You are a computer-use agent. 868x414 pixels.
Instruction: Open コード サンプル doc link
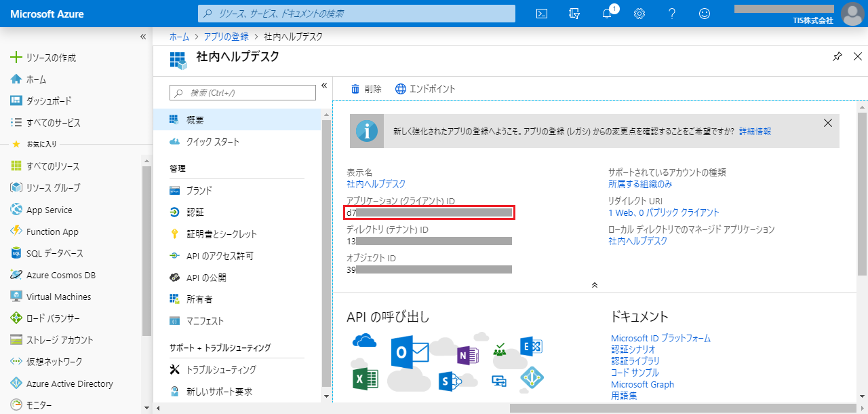coord(635,373)
